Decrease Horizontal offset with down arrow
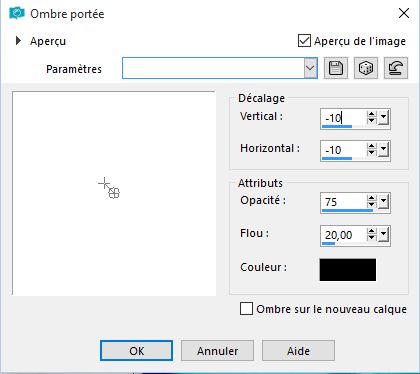Viewport: 420px width, 374px height. (x=371, y=153)
